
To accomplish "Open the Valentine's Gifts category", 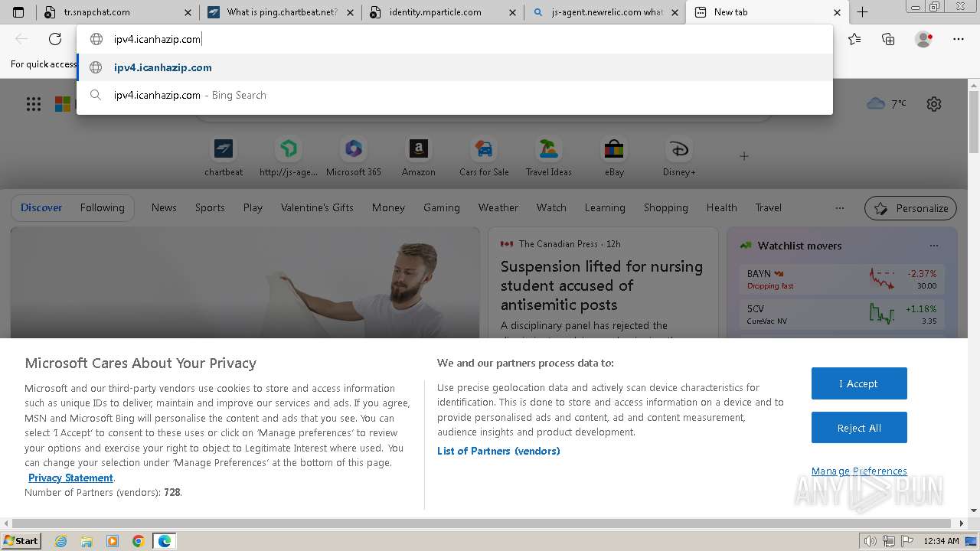I will click(317, 207).
